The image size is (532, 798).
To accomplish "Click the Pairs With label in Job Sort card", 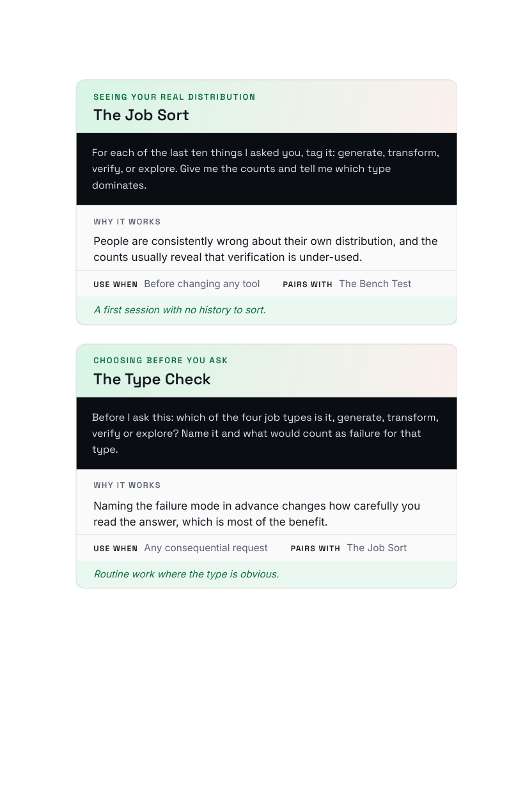I will (308, 285).
